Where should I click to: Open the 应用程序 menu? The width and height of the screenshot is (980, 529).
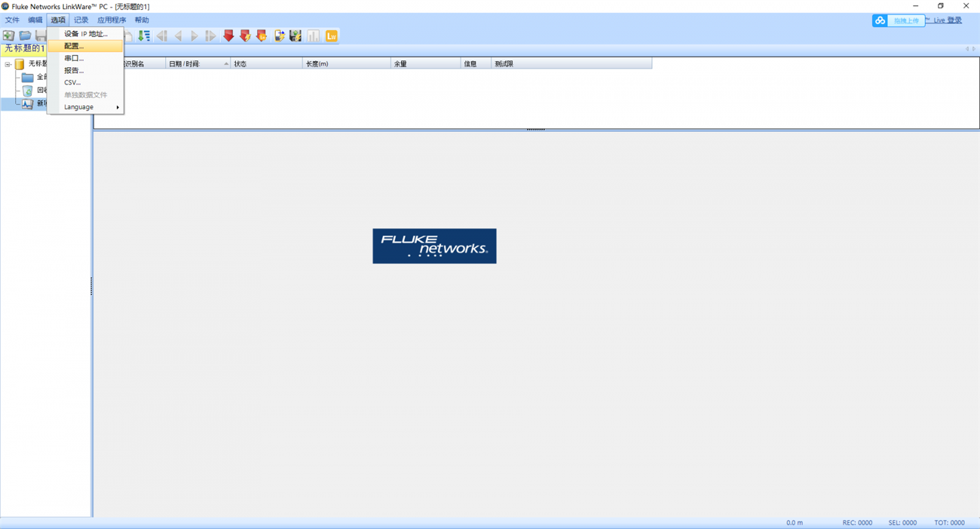pyautogui.click(x=111, y=20)
